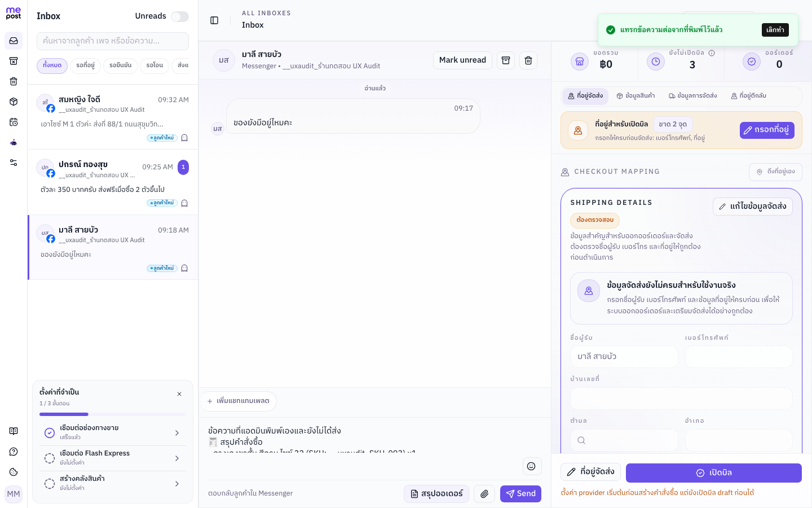Viewport: 812px width, 508px height.
Task: Toggle the Unreads switch
Action: pos(180,16)
